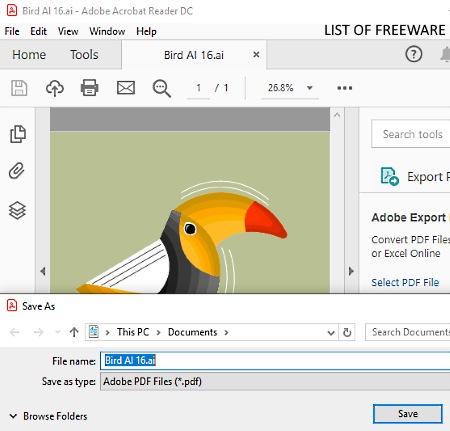Open the layers panel icon
The image size is (450, 431).
pos(17,211)
